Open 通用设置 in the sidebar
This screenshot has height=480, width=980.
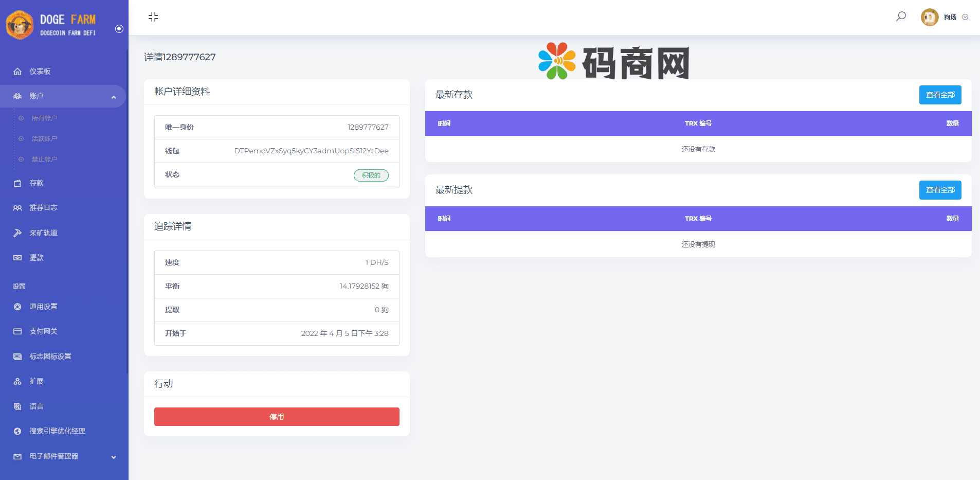click(x=43, y=307)
